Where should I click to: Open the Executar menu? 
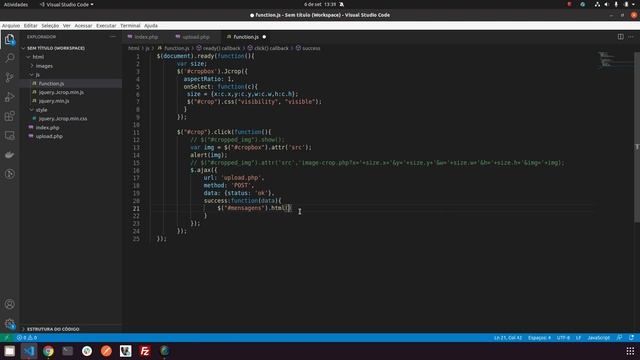pos(106,26)
